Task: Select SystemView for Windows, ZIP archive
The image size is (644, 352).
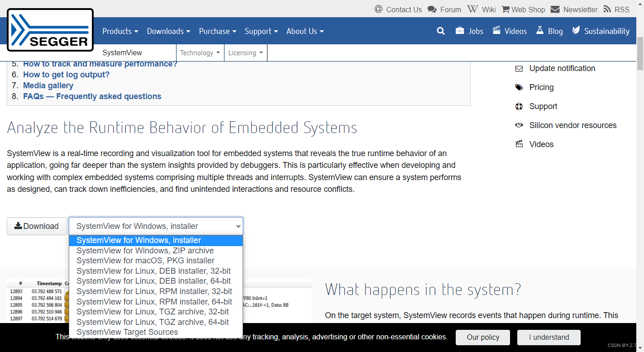Action: pos(156,251)
